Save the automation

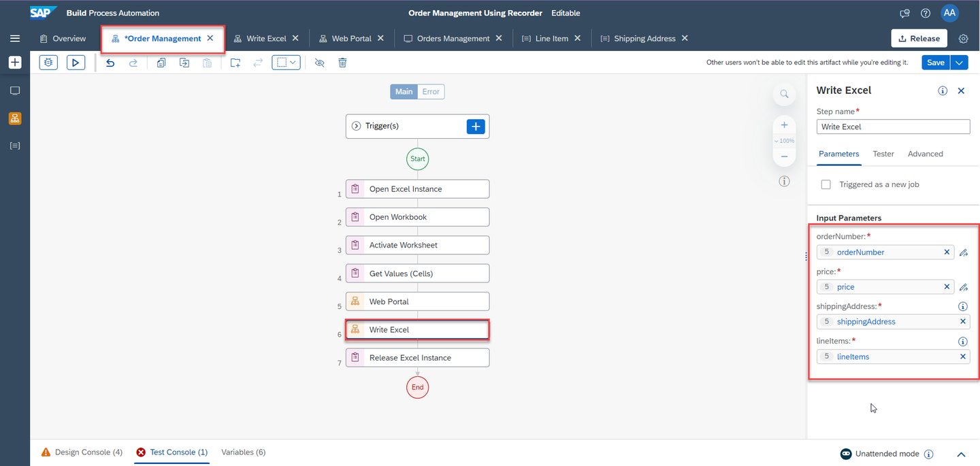936,63
